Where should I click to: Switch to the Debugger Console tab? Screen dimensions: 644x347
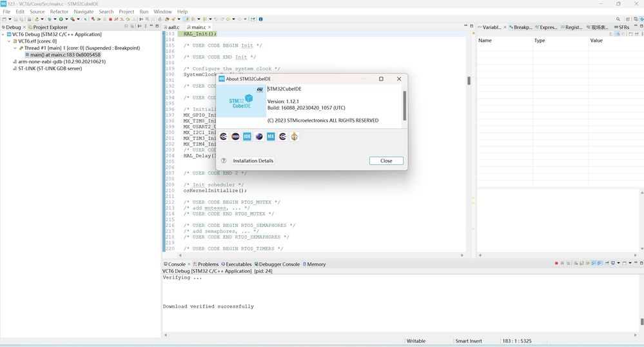pyautogui.click(x=277, y=264)
